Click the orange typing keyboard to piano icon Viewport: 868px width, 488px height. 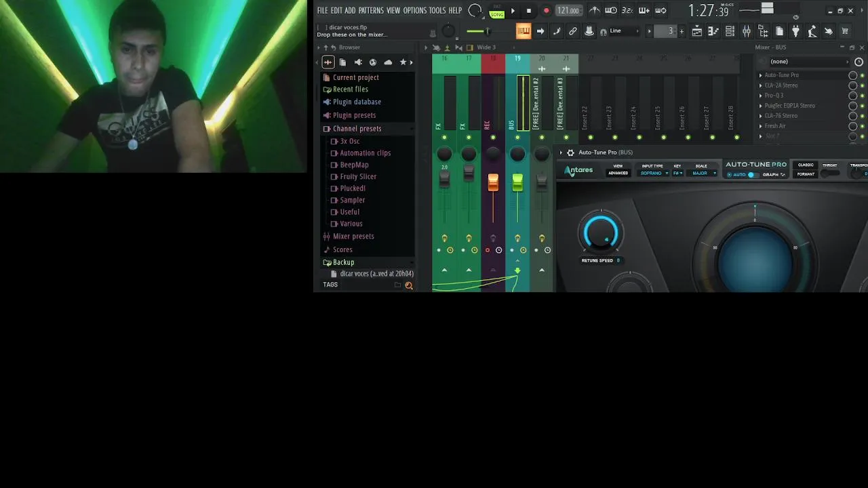click(x=524, y=31)
